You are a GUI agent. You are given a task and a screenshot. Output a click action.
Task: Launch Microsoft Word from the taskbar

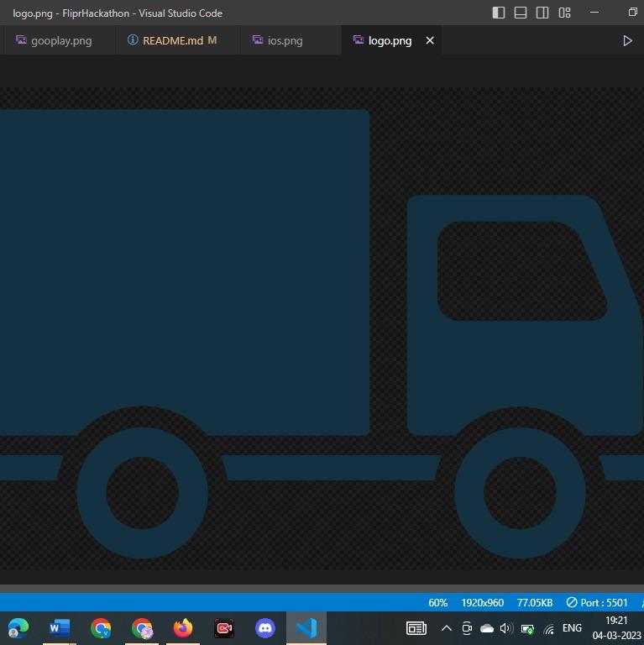click(x=60, y=628)
